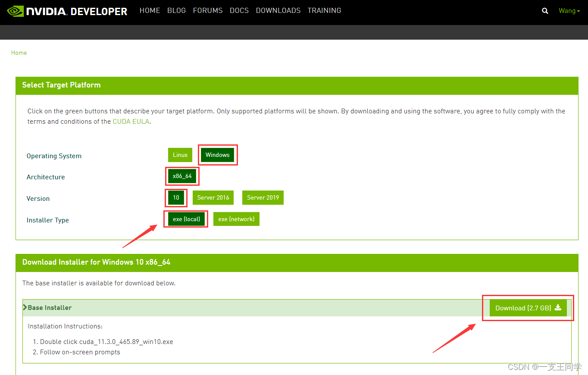Collapse the Base Installer section
This screenshot has height=375, width=588.
tap(47, 308)
